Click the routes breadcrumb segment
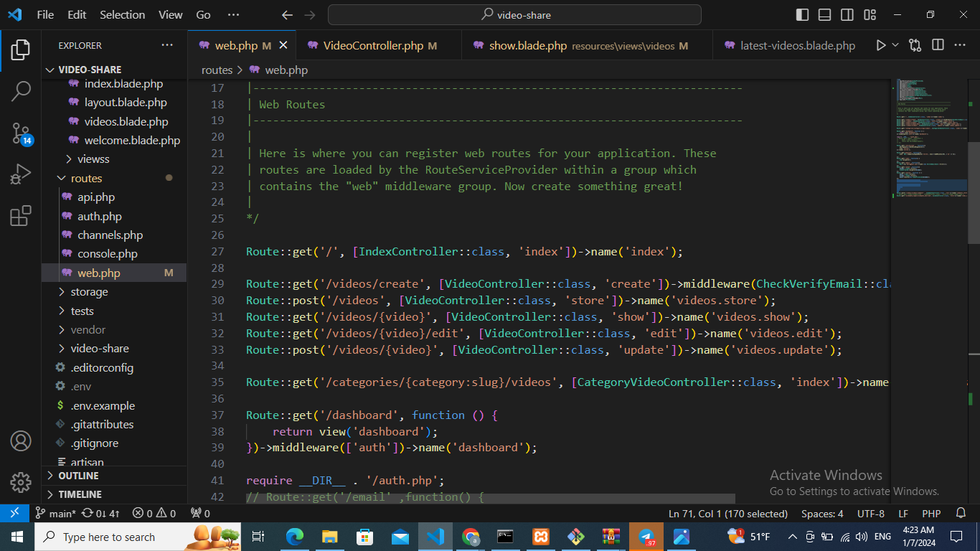Image resolution: width=980 pixels, height=551 pixels. coord(217,70)
